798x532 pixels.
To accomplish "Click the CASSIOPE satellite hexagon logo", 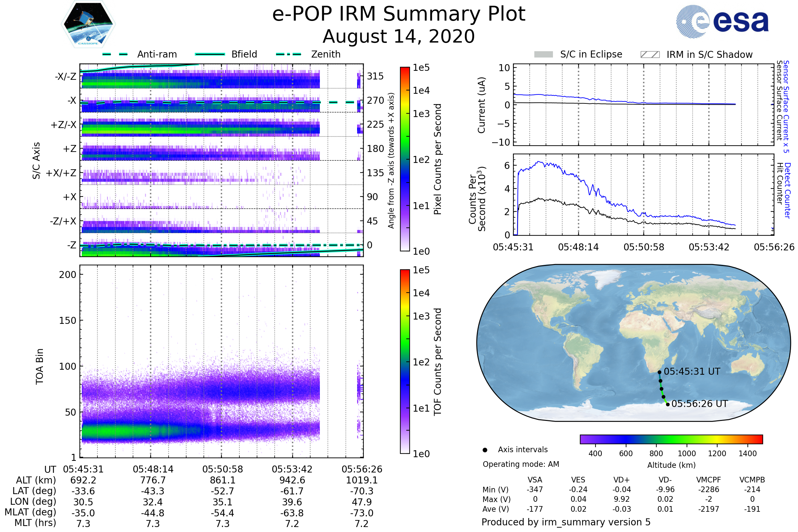I will point(88,24).
